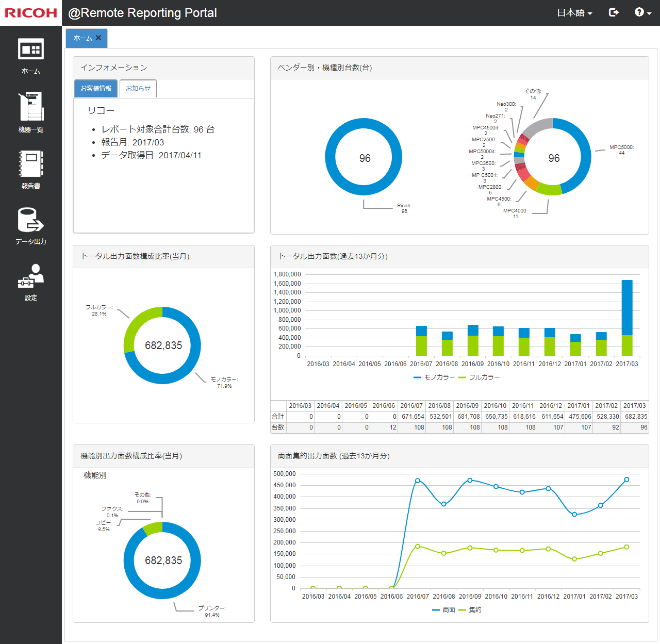
Task: Select the ホーム tab at the top
Action: pos(81,38)
